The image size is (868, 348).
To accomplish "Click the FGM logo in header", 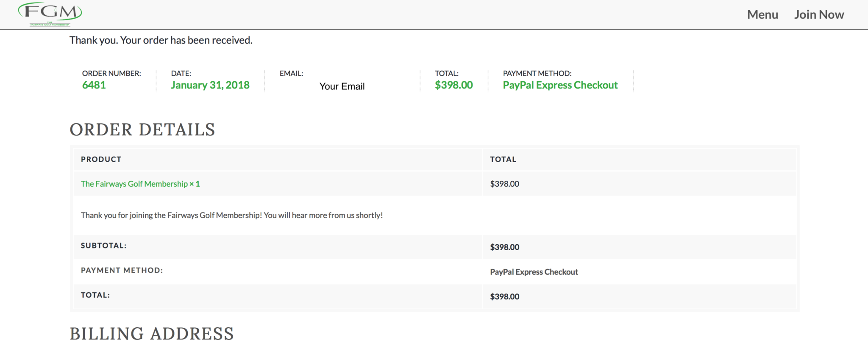I will (x=50, y=14).
